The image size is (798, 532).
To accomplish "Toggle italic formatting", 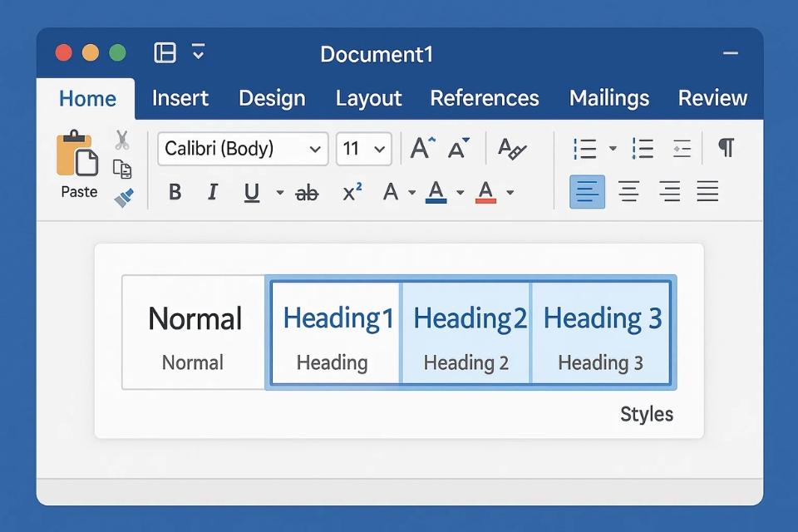I will 213,193.
